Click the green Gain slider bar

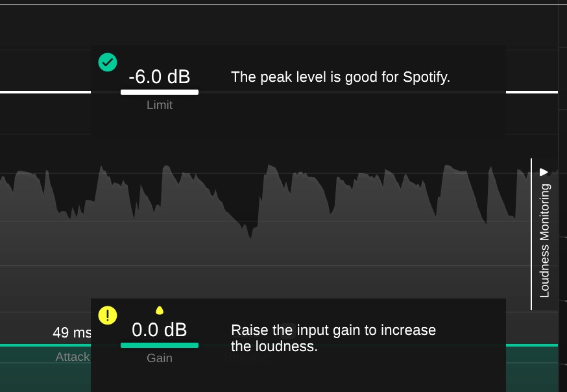(x=160, y=345)
